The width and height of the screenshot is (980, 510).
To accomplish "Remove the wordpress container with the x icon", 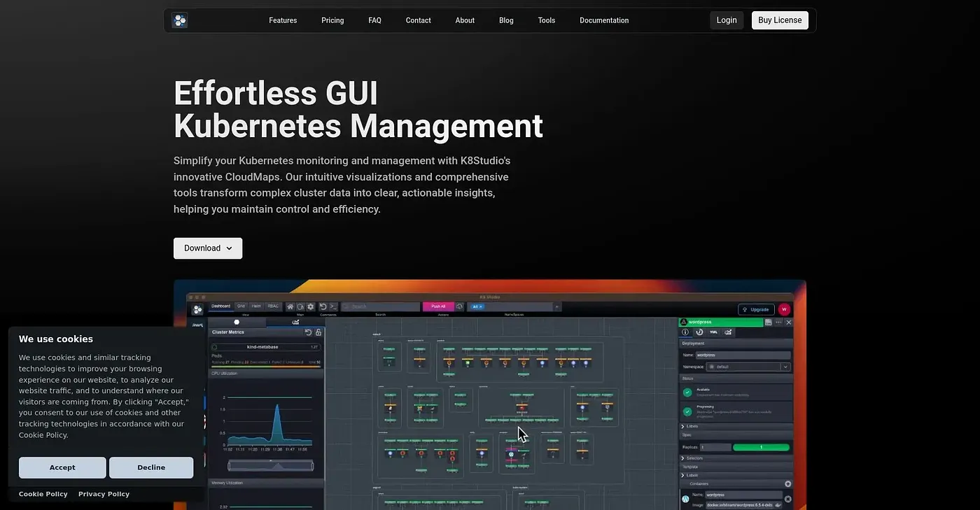I will pyautogui.click(x=787, y=499).
